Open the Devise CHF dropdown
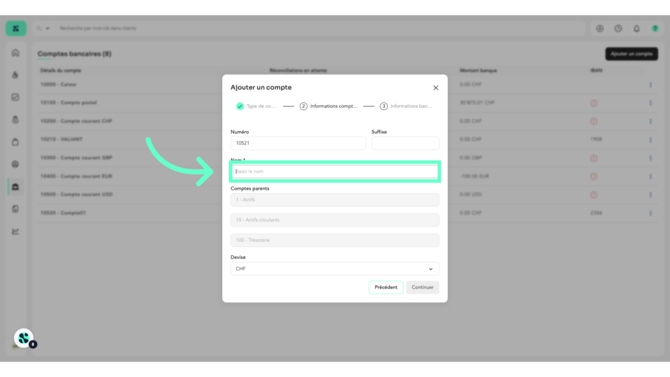Screen dimensions: 670x377 tap(335, 269)
